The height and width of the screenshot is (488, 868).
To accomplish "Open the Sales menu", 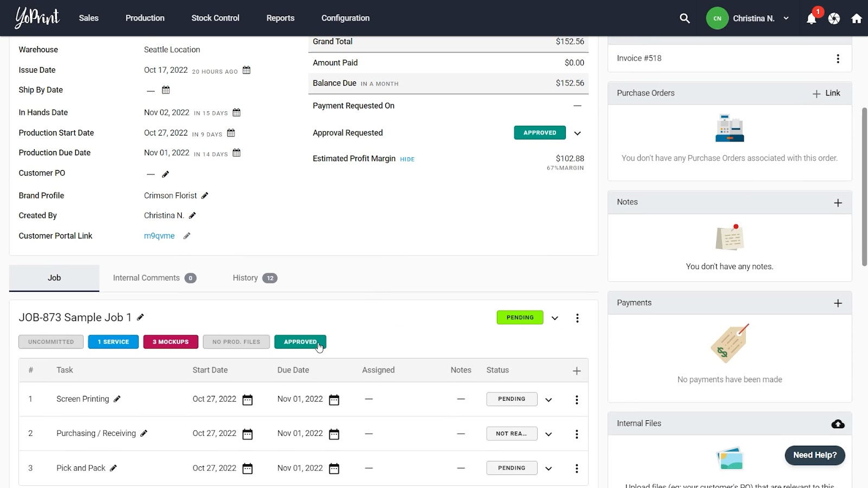I will click(88, 18).
